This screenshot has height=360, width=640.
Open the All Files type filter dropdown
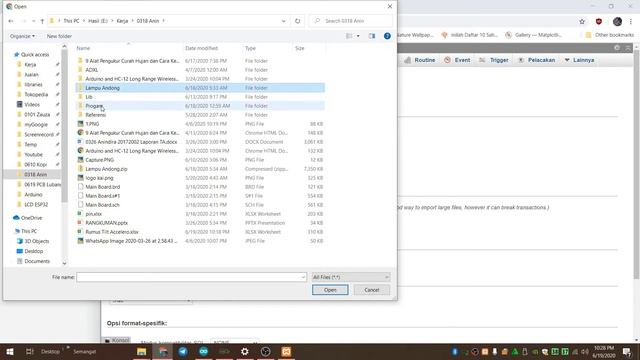[x=351, y=277]
